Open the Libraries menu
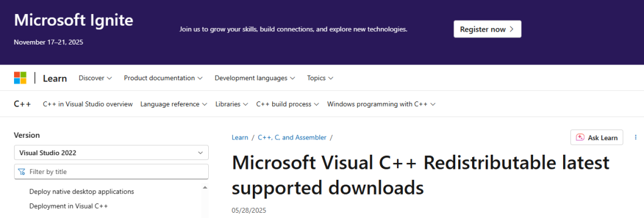Image resolution: width=644 pixels, height=218 pixels. pos(232,104)
